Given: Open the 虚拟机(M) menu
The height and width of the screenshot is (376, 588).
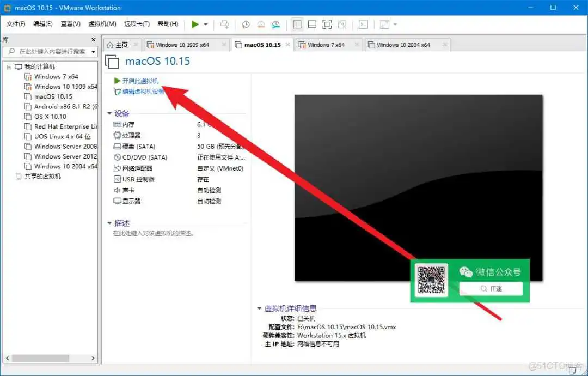Looking at the screenshot, I should coord(101,24).
